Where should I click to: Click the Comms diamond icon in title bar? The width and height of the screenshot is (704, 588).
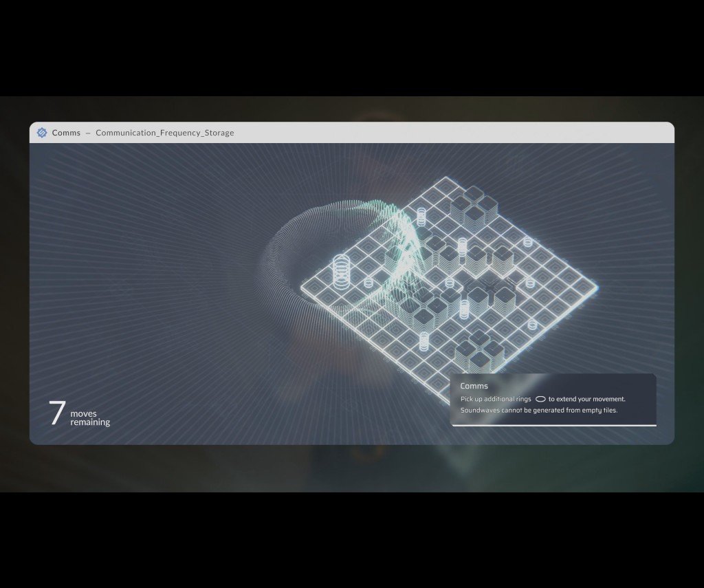coord(42,133)
